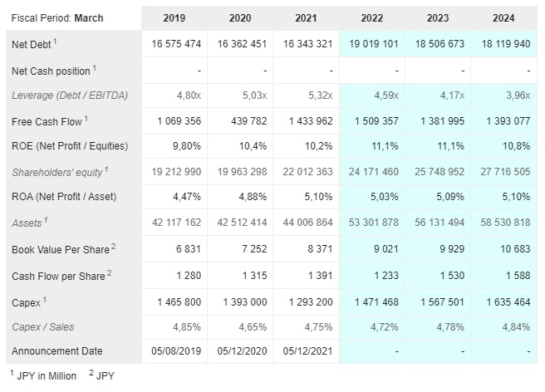The height and width of the screenshot is (392, 545).
Task: Select the 2022 estimate column header
Action: pyautogui.click(x=372, y=18)
